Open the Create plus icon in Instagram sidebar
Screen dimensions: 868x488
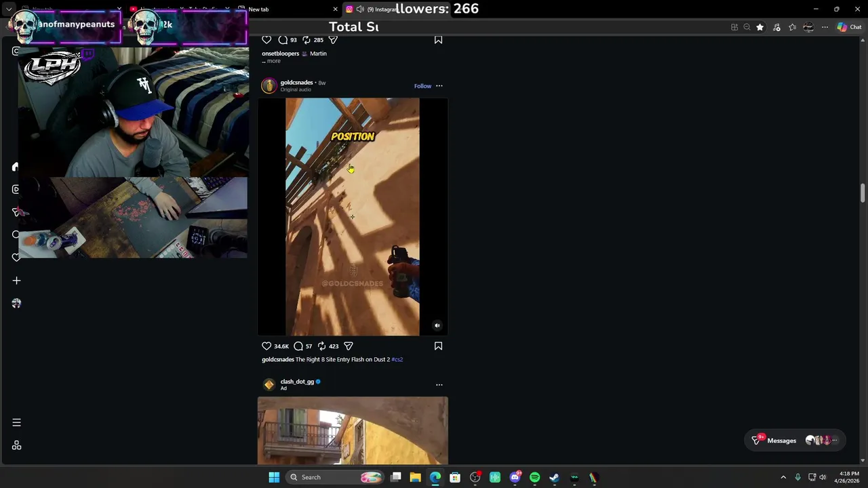pyautogui.click(x=16, y=281)
